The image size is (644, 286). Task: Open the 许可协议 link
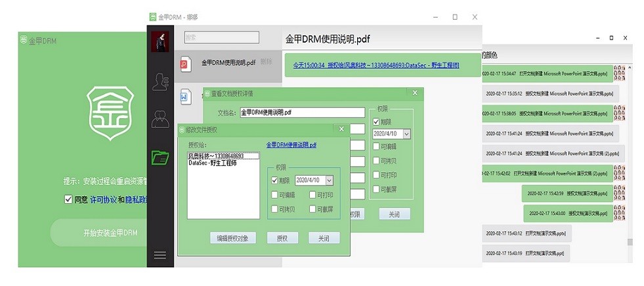click(103, 199)
